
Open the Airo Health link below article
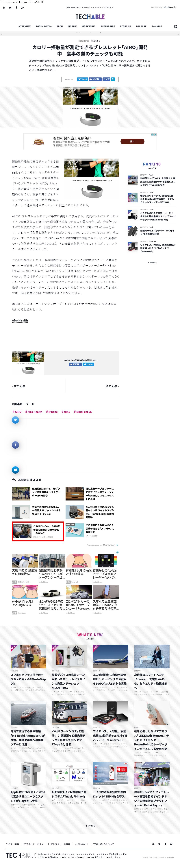20,320
